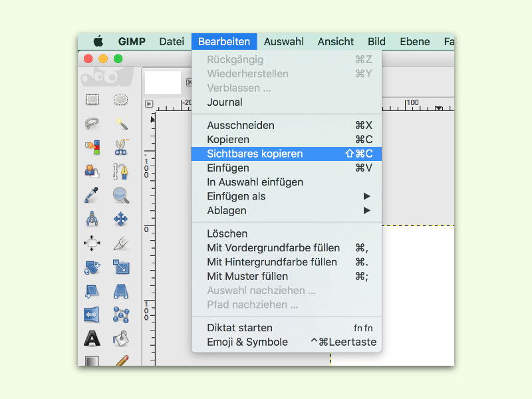
Task: Select the Select by Color tool
Action: click(92, 147)
